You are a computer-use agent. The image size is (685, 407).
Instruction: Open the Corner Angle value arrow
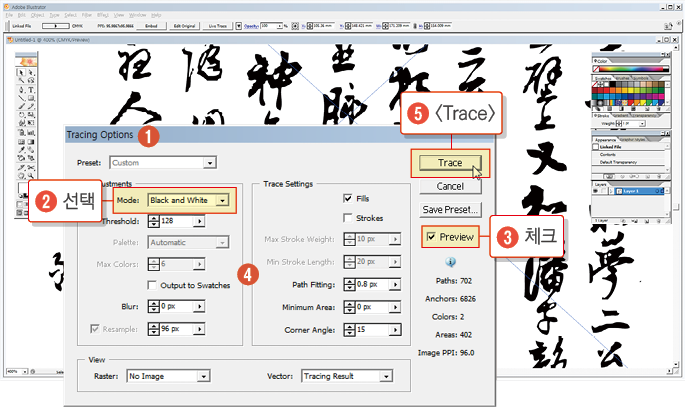(x=395, y=330)
